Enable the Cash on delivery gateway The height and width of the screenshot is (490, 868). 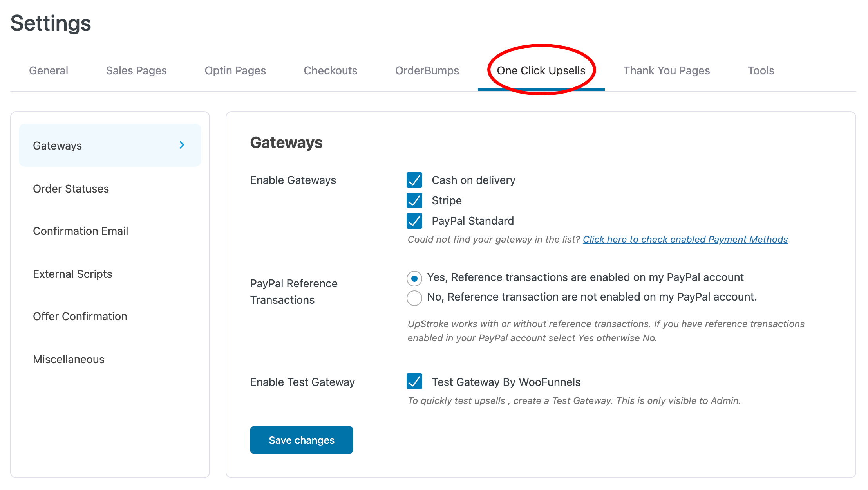(x=414, y=180)
